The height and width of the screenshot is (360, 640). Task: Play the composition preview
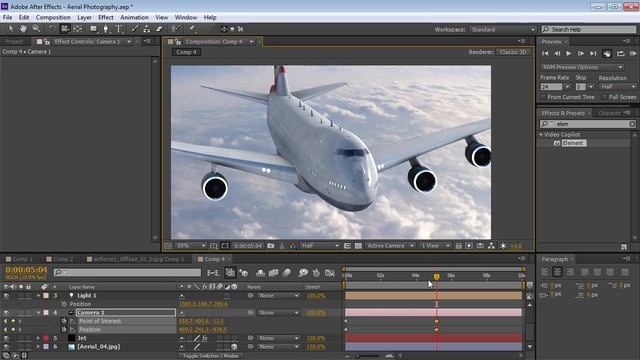point(569,53)
